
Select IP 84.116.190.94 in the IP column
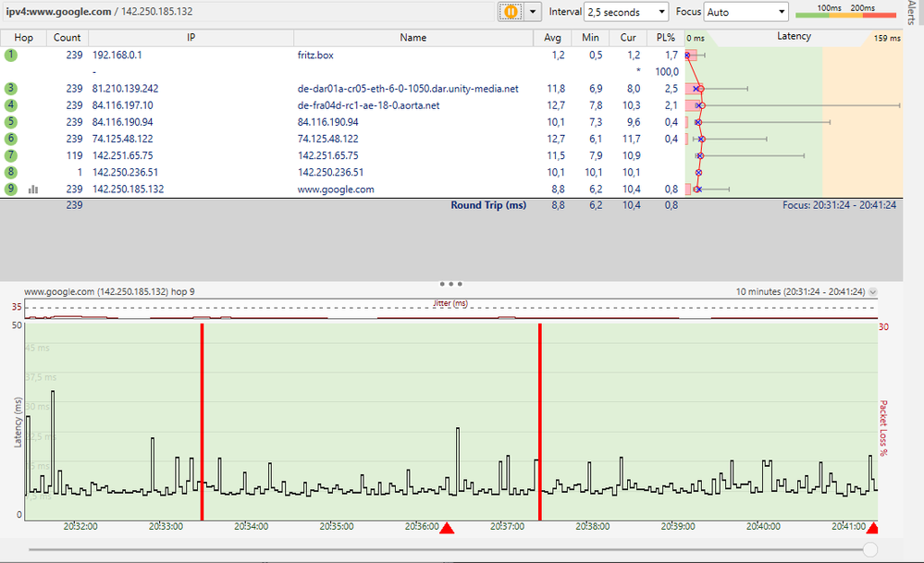point(123,122)
